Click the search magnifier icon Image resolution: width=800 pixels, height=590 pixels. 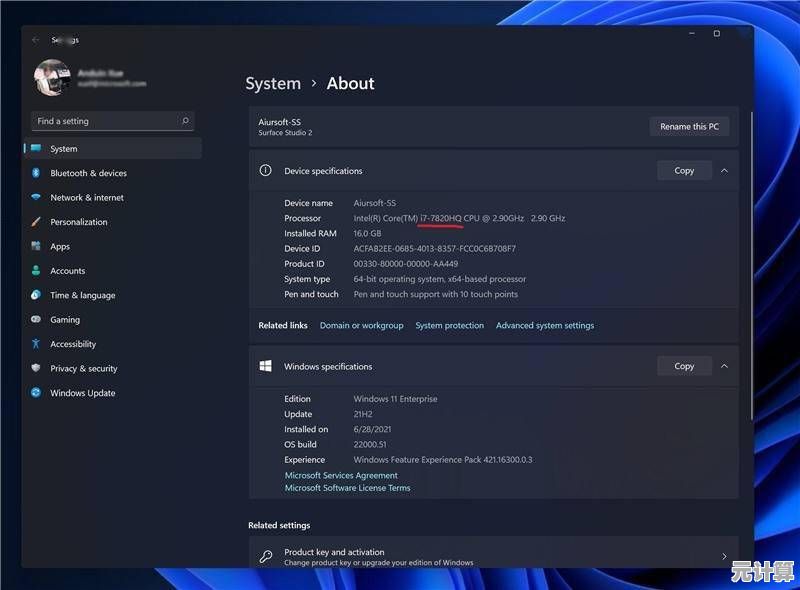point(185,121)
